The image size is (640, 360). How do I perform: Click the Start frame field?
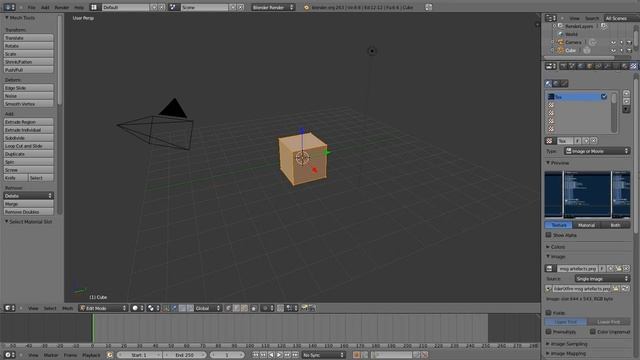tap(139, 355)
